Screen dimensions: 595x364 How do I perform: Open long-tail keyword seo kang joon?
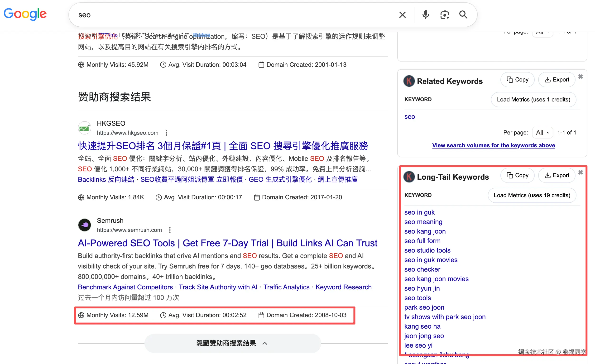(425, 231)
